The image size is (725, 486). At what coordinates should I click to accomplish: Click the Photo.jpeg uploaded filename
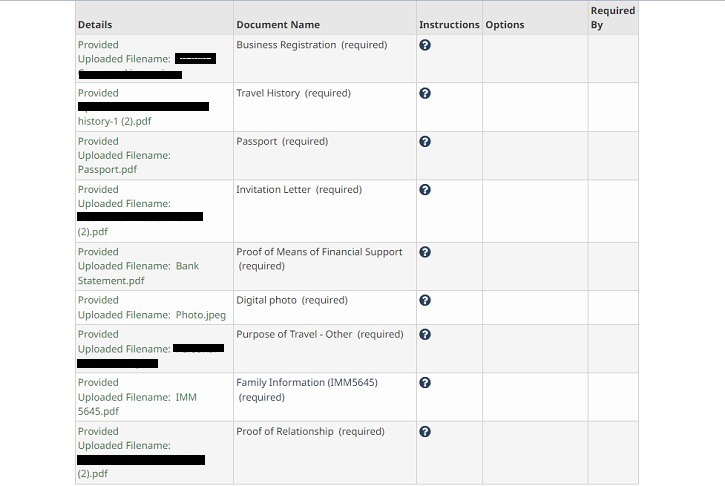201,315
